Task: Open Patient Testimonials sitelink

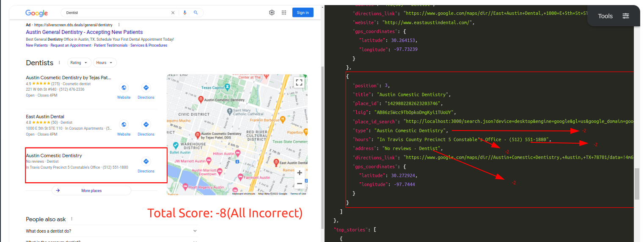Action: tap(111, 45)
